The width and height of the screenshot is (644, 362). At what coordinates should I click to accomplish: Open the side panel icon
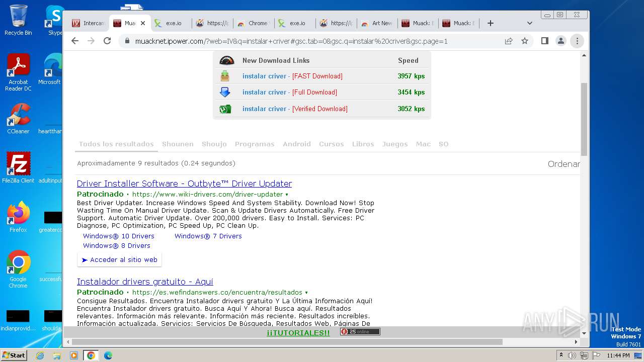544,41
